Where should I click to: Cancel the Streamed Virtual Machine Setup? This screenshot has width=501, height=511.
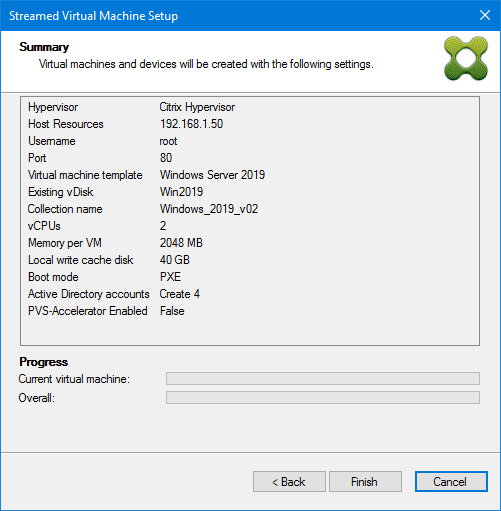pyautogui.click(x=451, y=481)
